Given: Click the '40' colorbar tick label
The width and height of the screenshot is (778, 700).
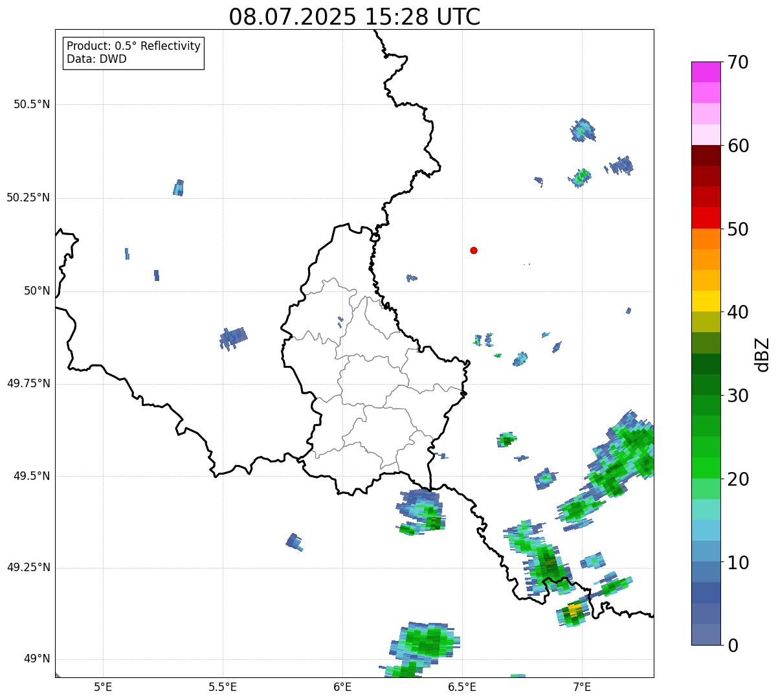Looking at the screenshot, I should pos(738,312).
